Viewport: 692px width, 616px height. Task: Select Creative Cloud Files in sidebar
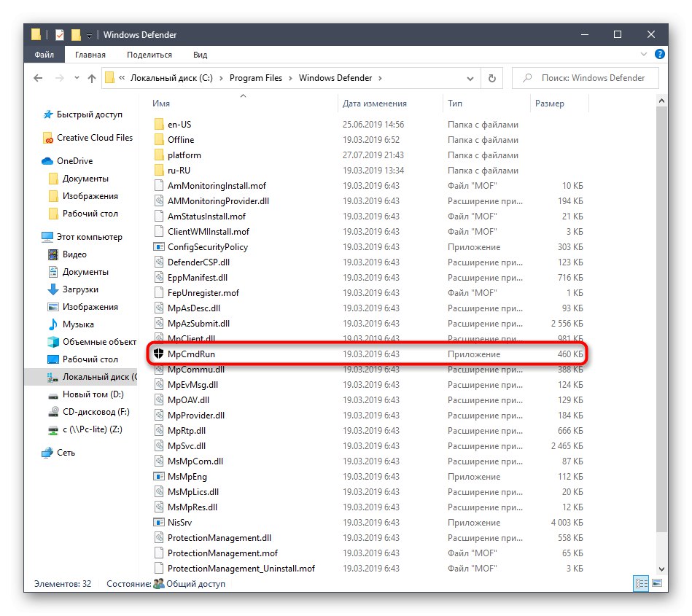pyautogui.click(x=88, y=138)
